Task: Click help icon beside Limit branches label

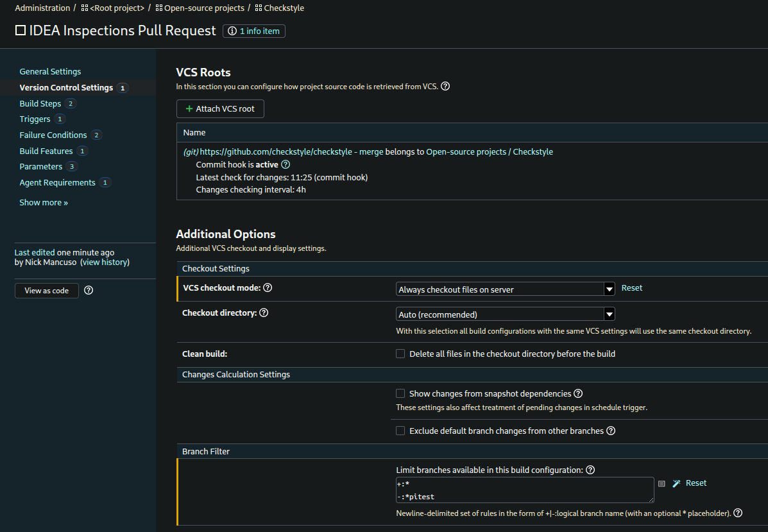Action: coord(590,470)
